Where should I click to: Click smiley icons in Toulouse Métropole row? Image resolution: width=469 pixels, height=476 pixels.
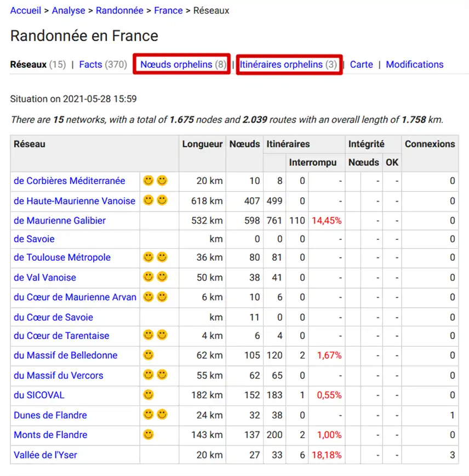pyautogui.click(x=155, y=257)
